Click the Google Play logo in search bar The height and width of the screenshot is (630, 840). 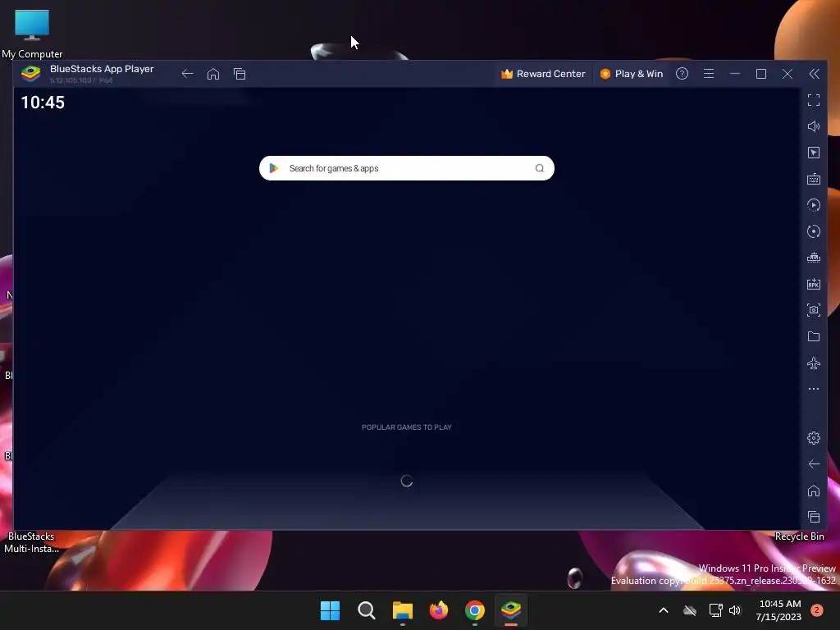pyautogui.click(x=274, y=168)
